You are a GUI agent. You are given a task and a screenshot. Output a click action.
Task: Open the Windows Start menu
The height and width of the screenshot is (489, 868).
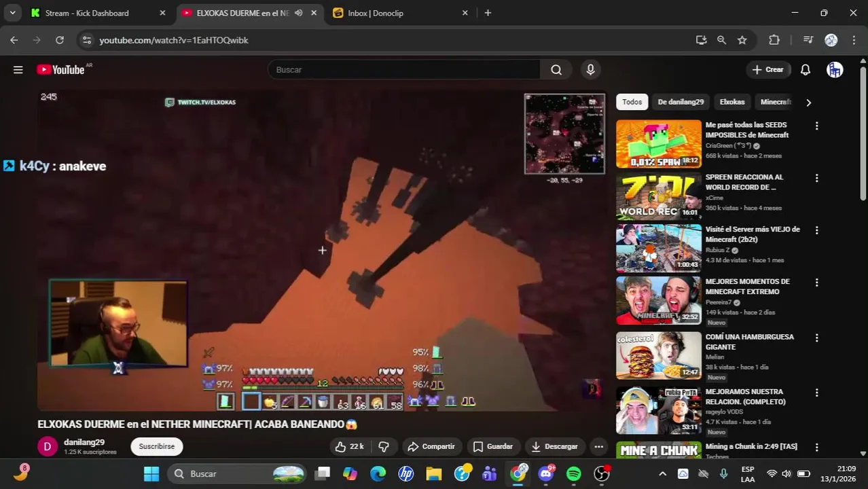click(x=151, y=473)
